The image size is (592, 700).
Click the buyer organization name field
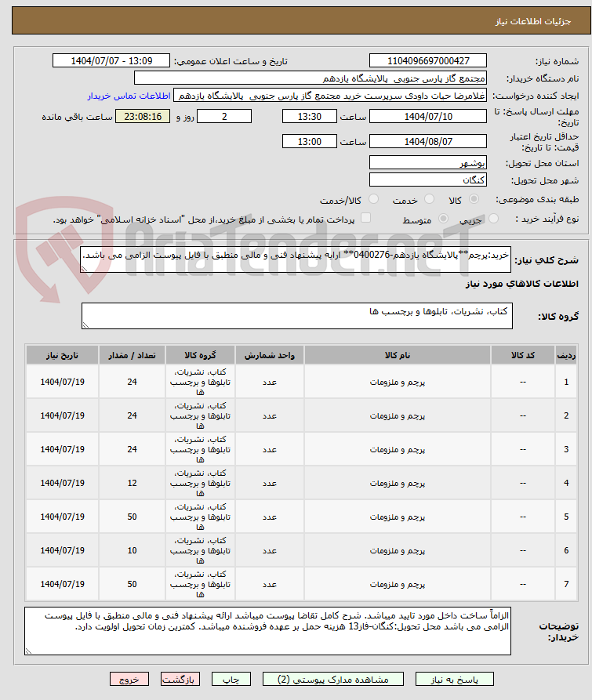tap(311, 78)
